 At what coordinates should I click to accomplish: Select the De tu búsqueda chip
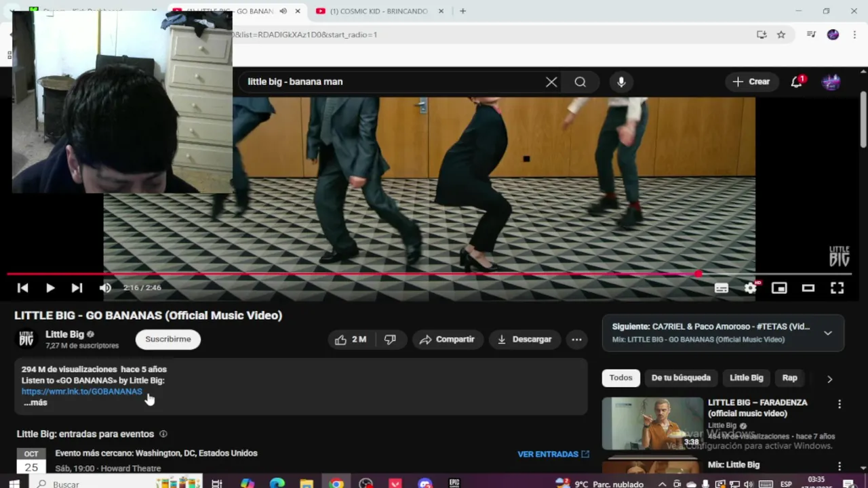[681, 378]
